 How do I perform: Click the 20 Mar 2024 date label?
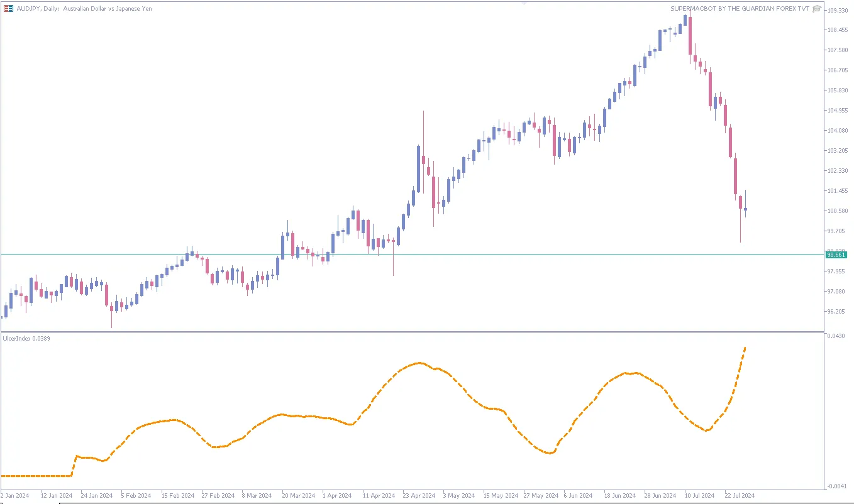click(x=298, y=496)
